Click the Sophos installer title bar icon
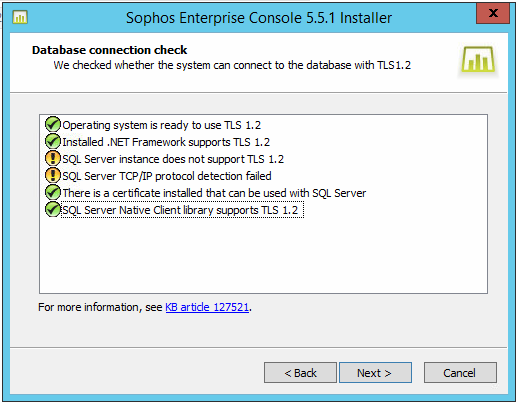This screenshot has width=518, height=403. point(20,17)
